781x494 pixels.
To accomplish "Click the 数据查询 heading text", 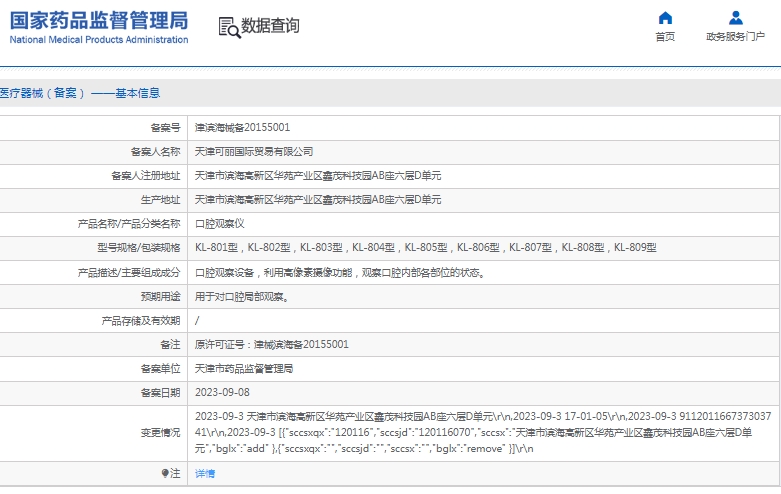I will [x=270, y=25].
